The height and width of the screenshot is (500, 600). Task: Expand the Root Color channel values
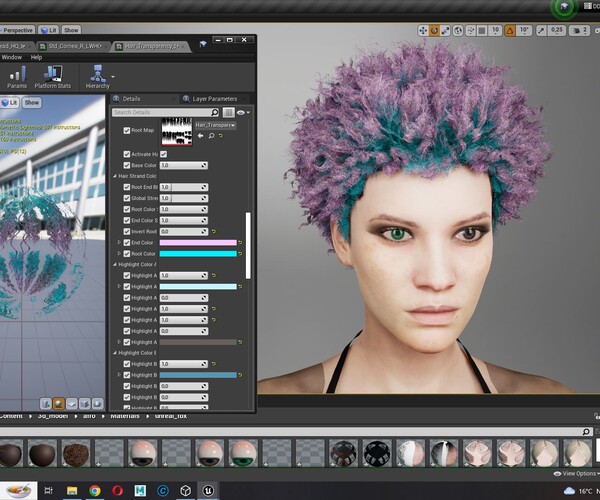click(x=119, y=254)
